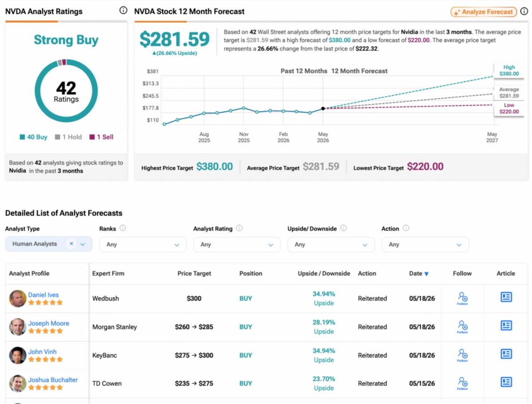Click the $235 → $275 price target
Screen dimensions: 532x404
pyautogui.click(x=194, y=384)
